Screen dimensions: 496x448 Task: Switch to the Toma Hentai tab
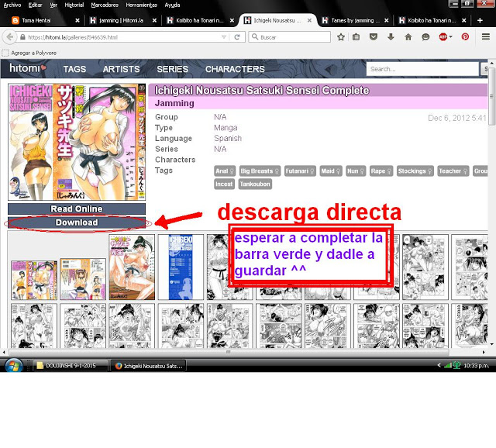45,20
